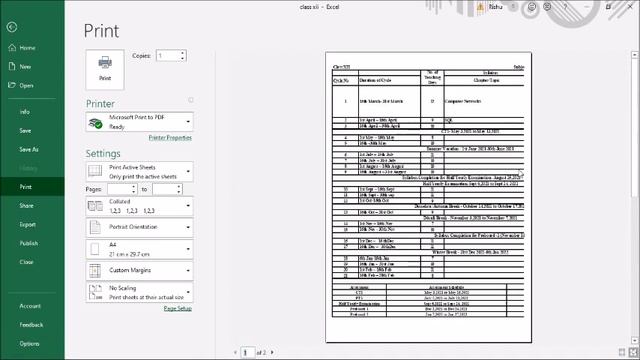Screen dimensions: 640x360
Task: Expand Print Active Sheets dropdown
Action: point(140,172)
